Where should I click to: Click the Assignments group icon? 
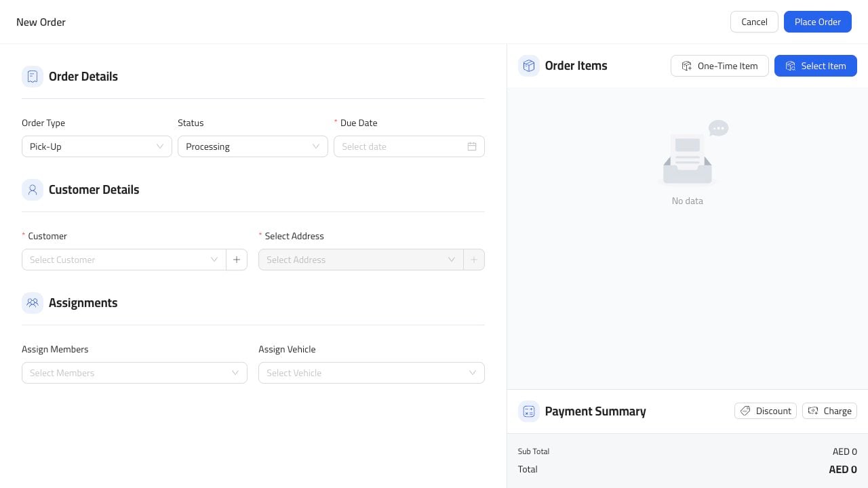(x=33, y=303)
